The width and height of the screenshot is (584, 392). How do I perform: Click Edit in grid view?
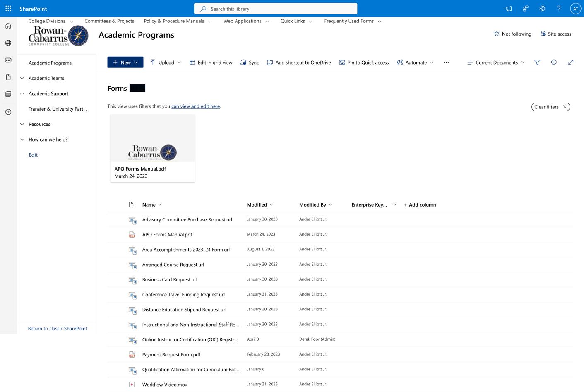pos(211,63)
